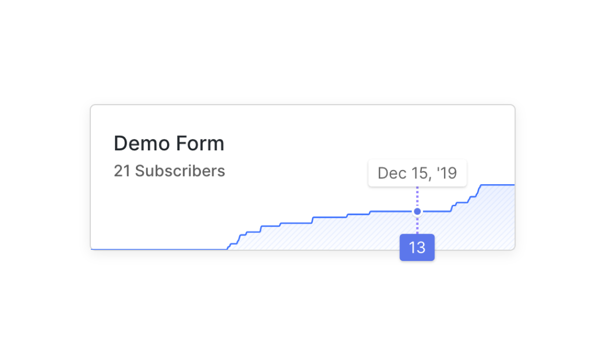Click the blue 13 value badge

pyautogui.click(x=417, y=247)
